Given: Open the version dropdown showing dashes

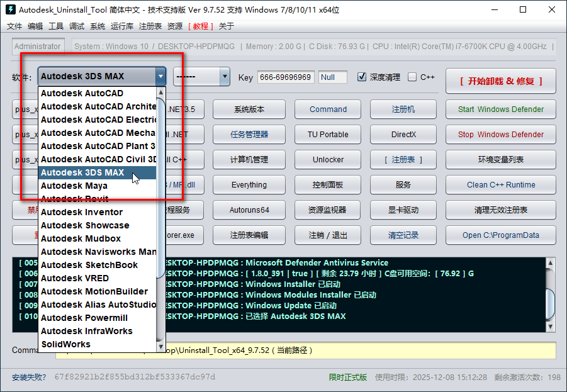Looking at the screenshot, I should pyautogui.click(x=201, y=77).
